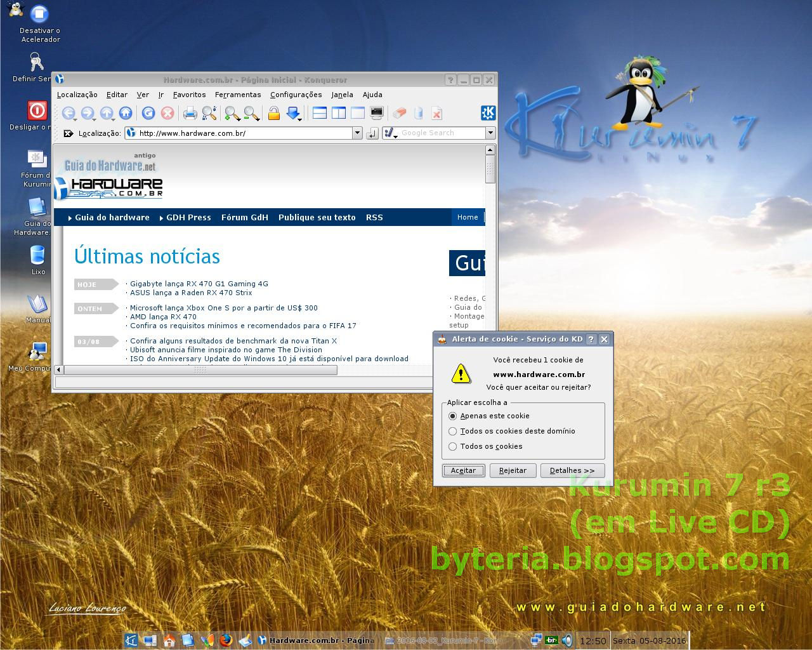Screen dimensions: 812x650
Task: Select the split view vertically icon
Action: tap(339, 112)
